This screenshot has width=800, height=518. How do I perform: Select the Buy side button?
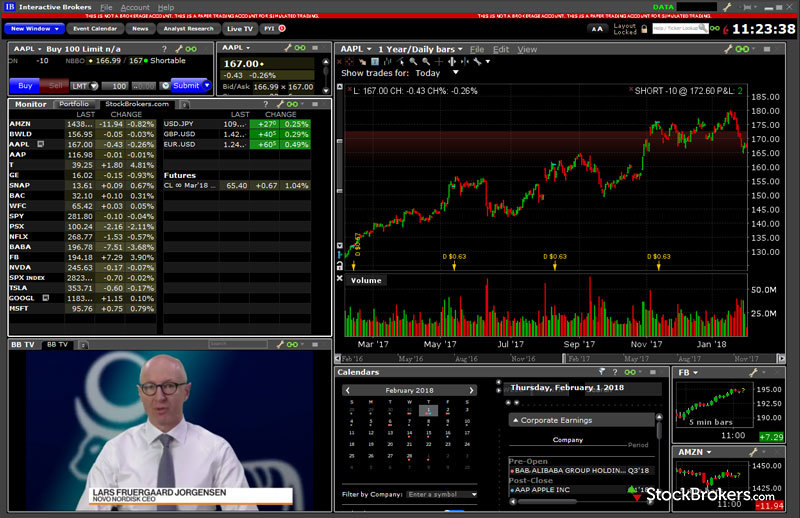24,86
